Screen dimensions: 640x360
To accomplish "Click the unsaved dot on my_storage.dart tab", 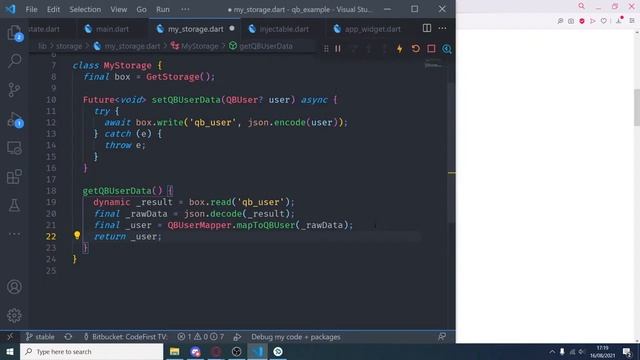I will coord(232,29).
